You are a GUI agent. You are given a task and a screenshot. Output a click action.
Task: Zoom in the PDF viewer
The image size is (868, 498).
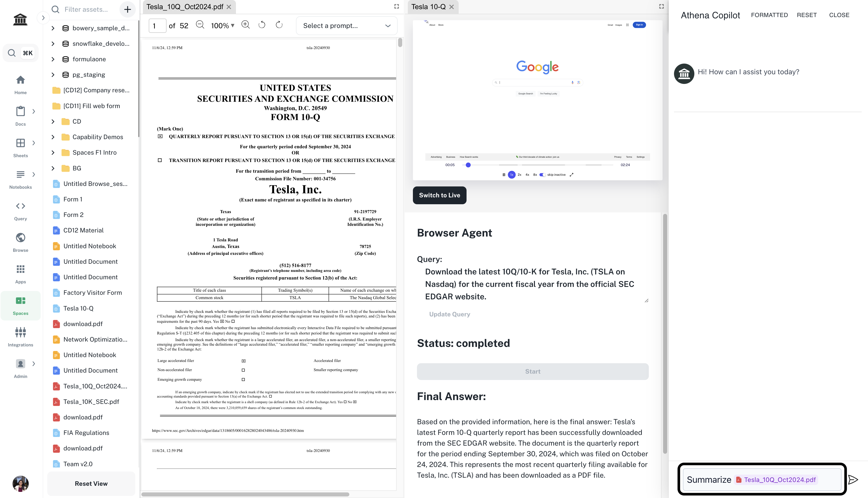245,25
